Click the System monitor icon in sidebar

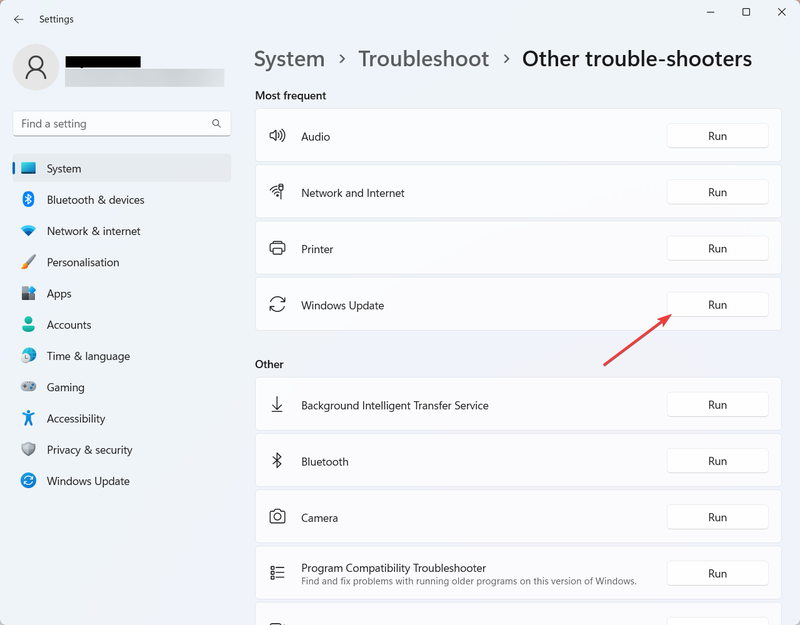29,168
